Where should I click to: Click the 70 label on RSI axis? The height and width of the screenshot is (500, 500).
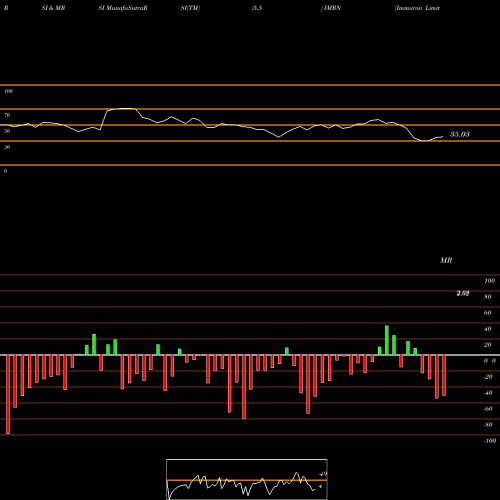pos(7,115)
